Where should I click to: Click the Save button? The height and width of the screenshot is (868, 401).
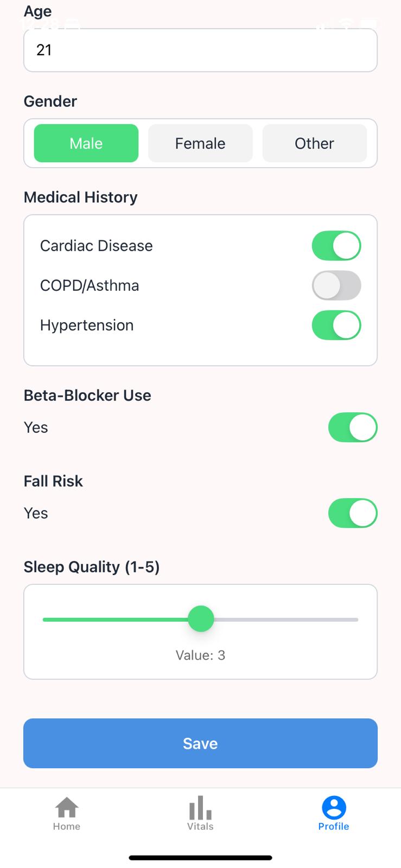[x=200, y=743]
